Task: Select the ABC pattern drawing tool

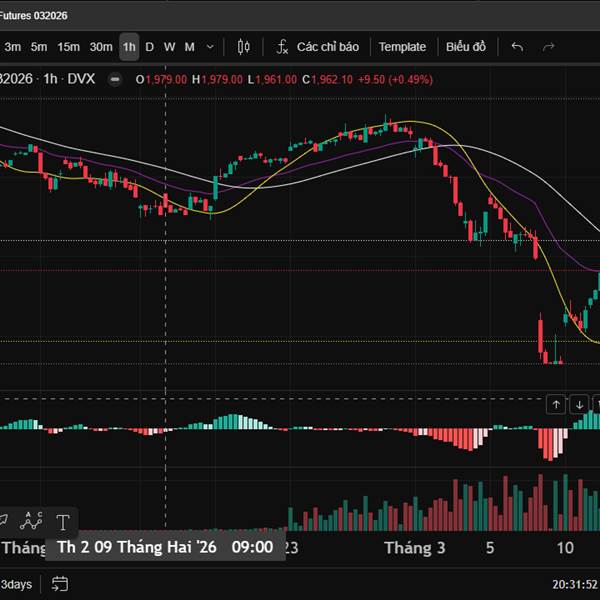Action: click(31, 521)
